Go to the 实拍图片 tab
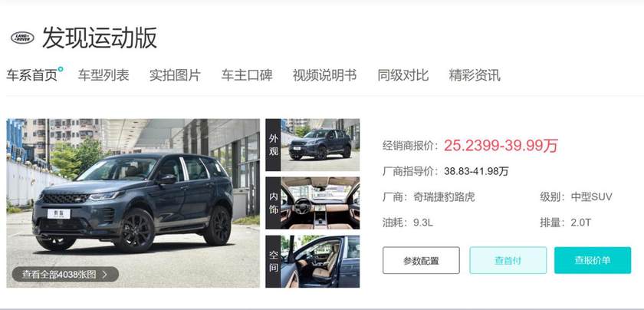Screen dimensions: 644x310 [x=175, y=75]
